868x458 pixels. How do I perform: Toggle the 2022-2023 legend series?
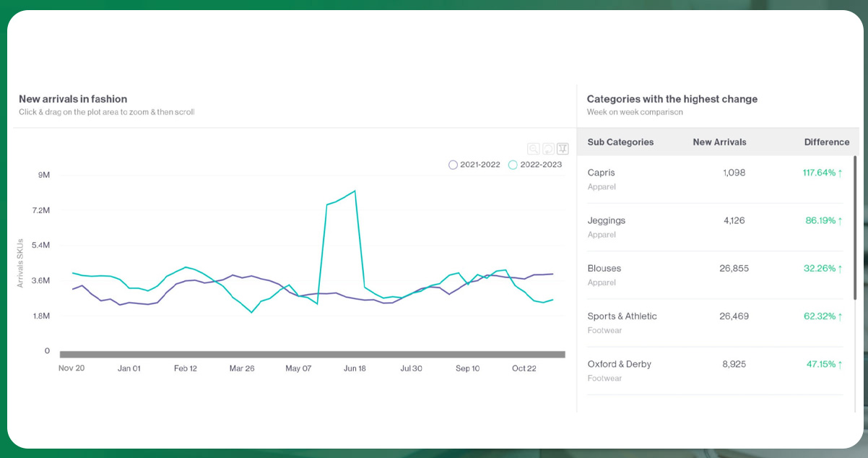pyautogui.click(x=535, y=165)
